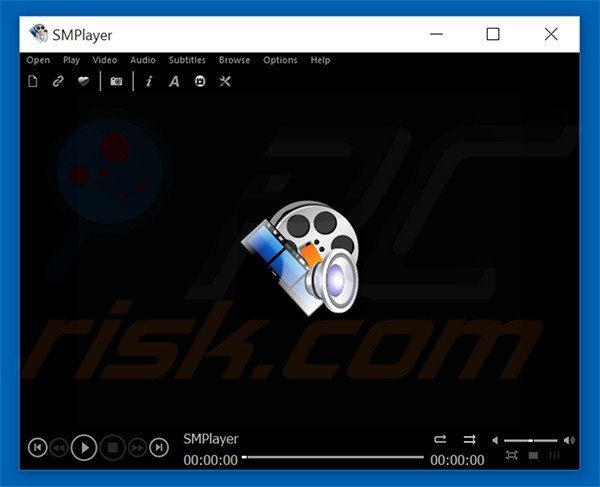The width and height of the screenshot is (600, 487).
Task: Click the rewind button
Action: pyautogui.click(x=59, y=447)
